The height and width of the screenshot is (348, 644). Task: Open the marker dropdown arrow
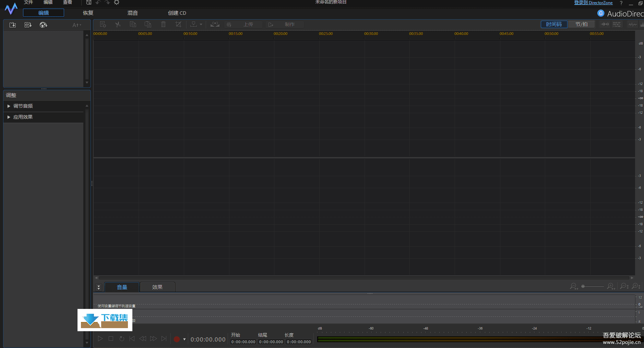click(201, 24)
